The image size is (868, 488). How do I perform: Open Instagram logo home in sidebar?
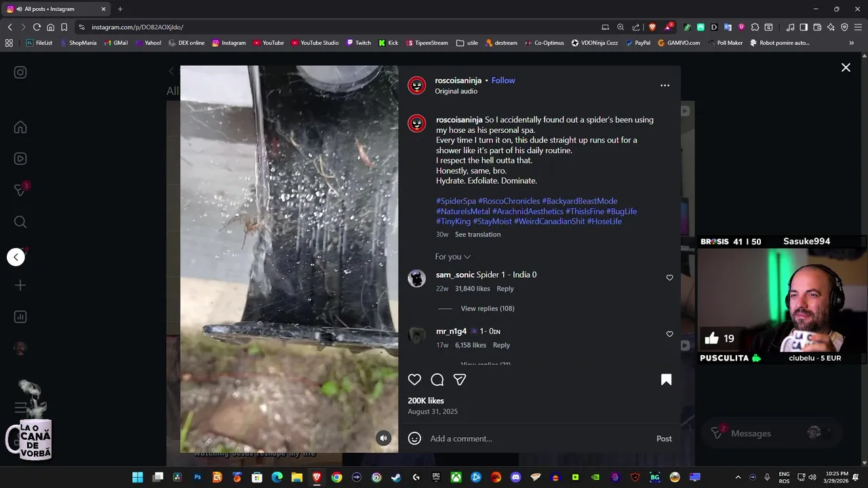(20, 73)
